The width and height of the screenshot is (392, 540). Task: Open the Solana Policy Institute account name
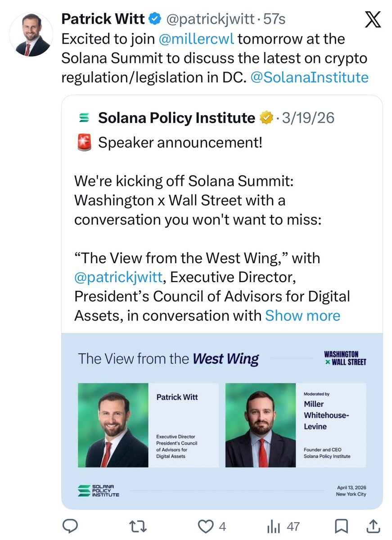(176, 118)
